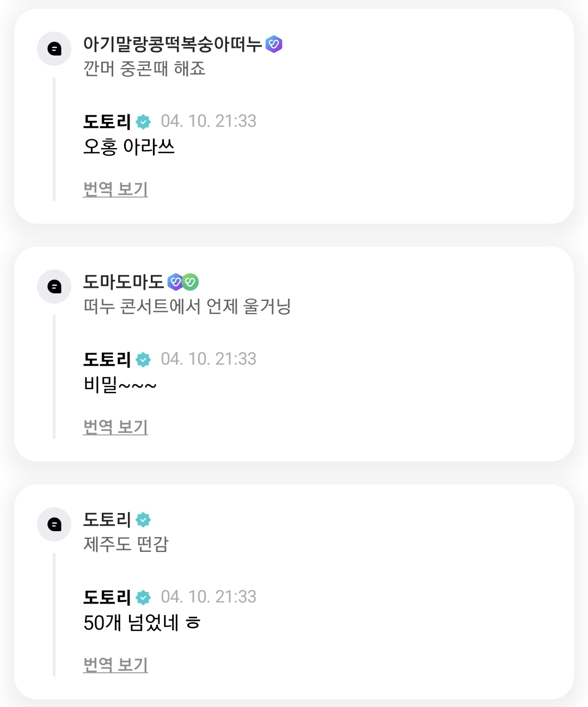Show translation for 비밀~~~ reply
The height and width of the screenshot is (707, 588).
point(115,427)
